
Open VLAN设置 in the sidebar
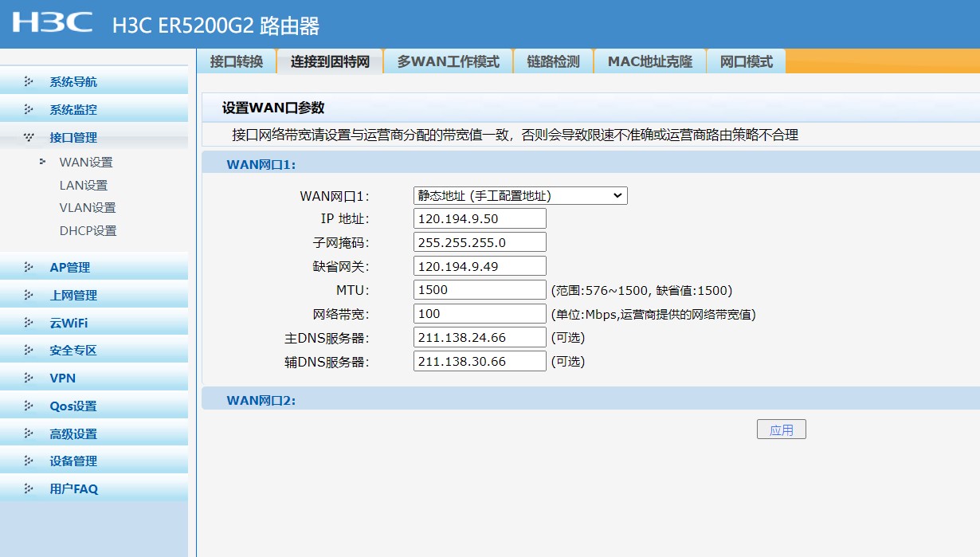pos(88,208)
